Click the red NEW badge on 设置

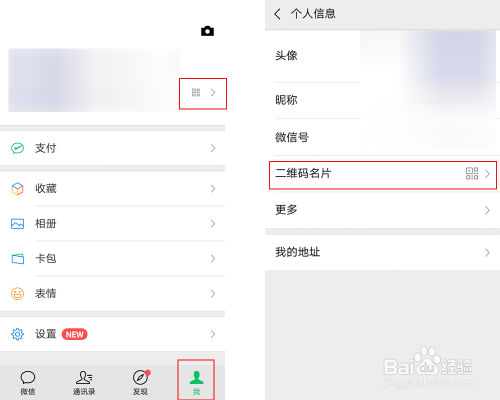(x=75, y=334)
